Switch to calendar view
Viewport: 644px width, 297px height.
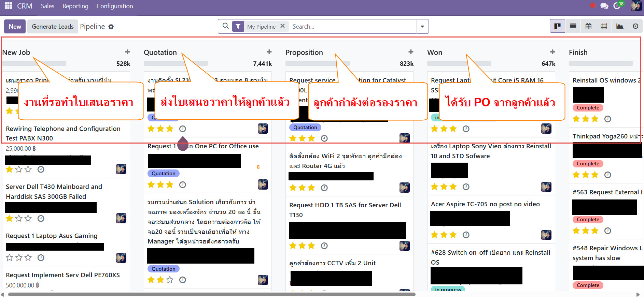coord(588,26)
